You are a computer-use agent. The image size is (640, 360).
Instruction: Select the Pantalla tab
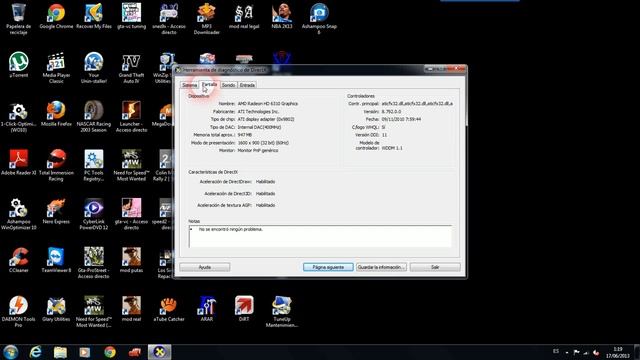point(209,84)
